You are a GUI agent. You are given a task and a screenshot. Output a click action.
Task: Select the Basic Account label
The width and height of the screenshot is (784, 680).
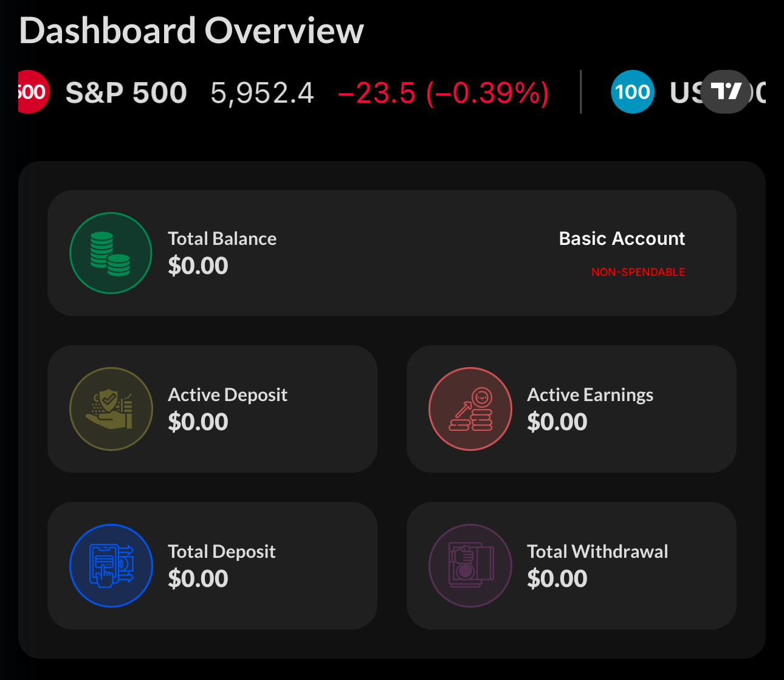click(x=622, y=238)
